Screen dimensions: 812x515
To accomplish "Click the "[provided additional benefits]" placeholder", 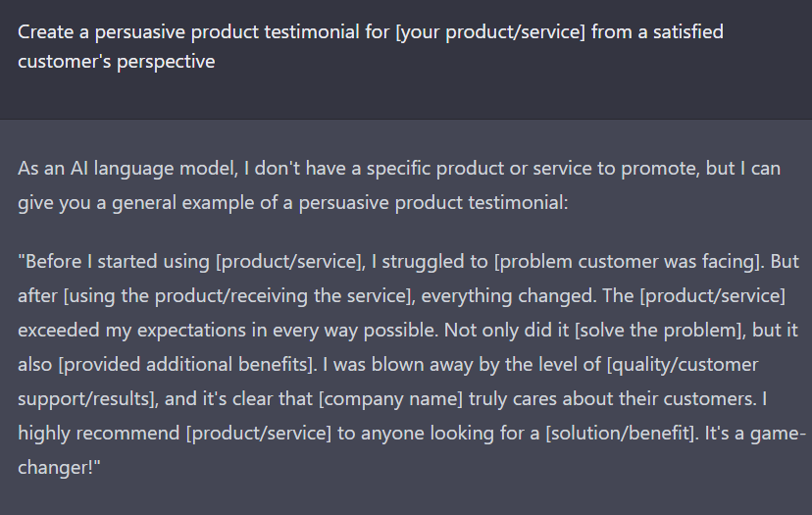I will click(x=183, y=364).
